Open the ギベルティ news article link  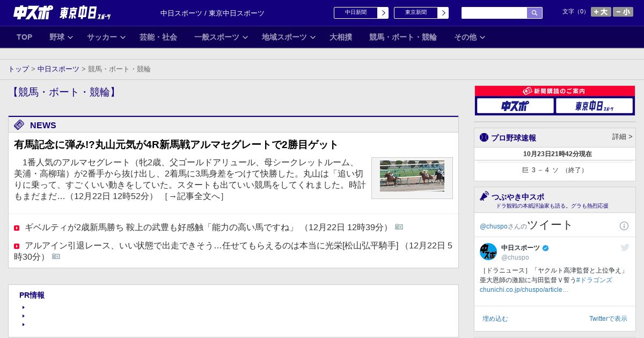tap(160, 227)
